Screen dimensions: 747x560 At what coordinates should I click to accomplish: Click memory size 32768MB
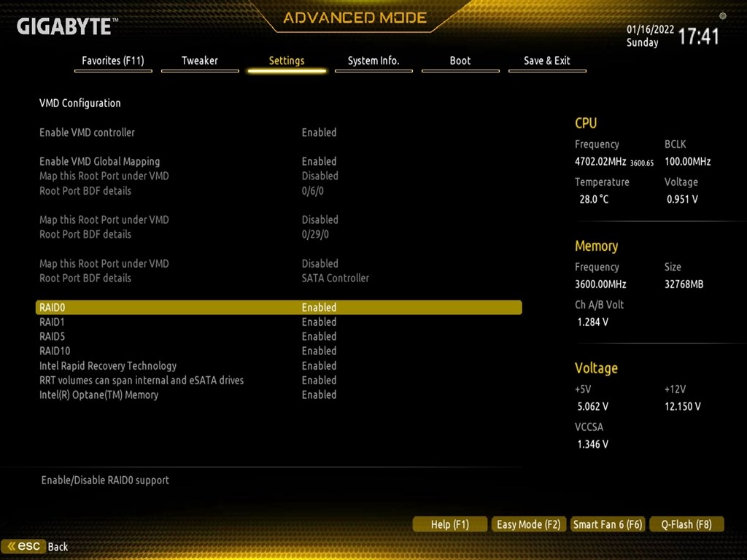[684, 284]
